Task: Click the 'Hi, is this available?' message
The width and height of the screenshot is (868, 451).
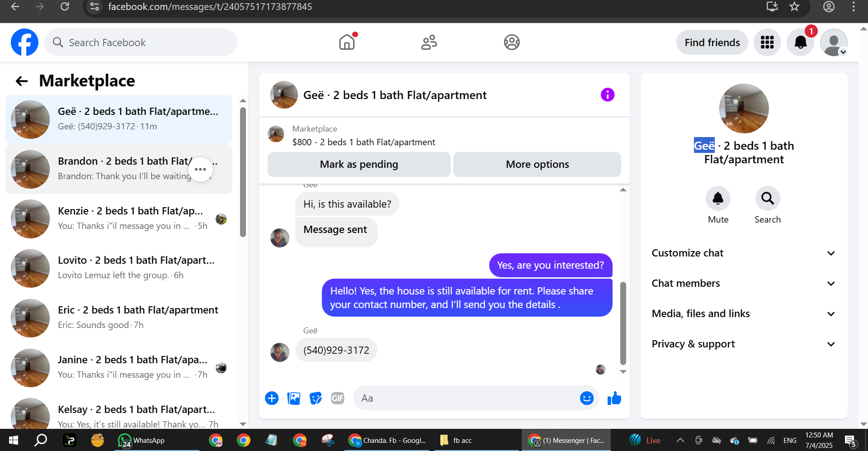Action: [x=347, y=204]
